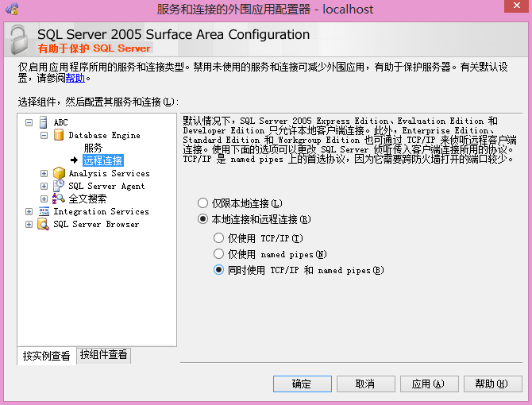Expand the SQL Server Browser node
This screenshot has height=405, width=532.
[29, 225]
